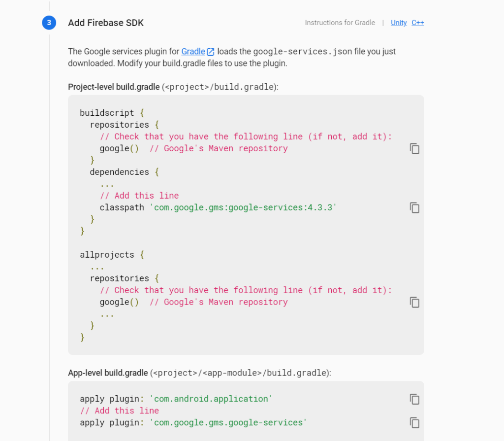504x441 pixels.
Task: Click the 'com.android.application' string
Action: [x=211, y=399]
